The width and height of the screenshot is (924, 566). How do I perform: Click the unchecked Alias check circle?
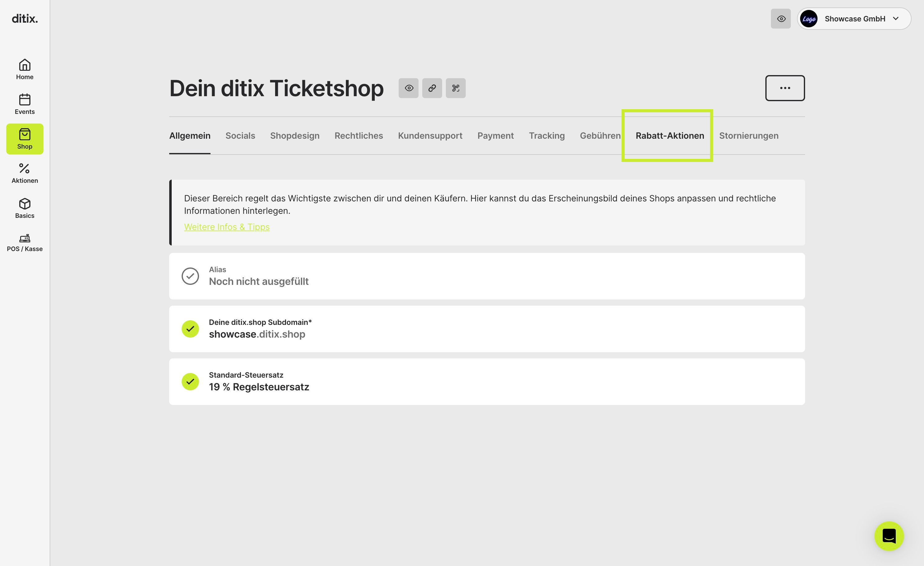[191, 276]
